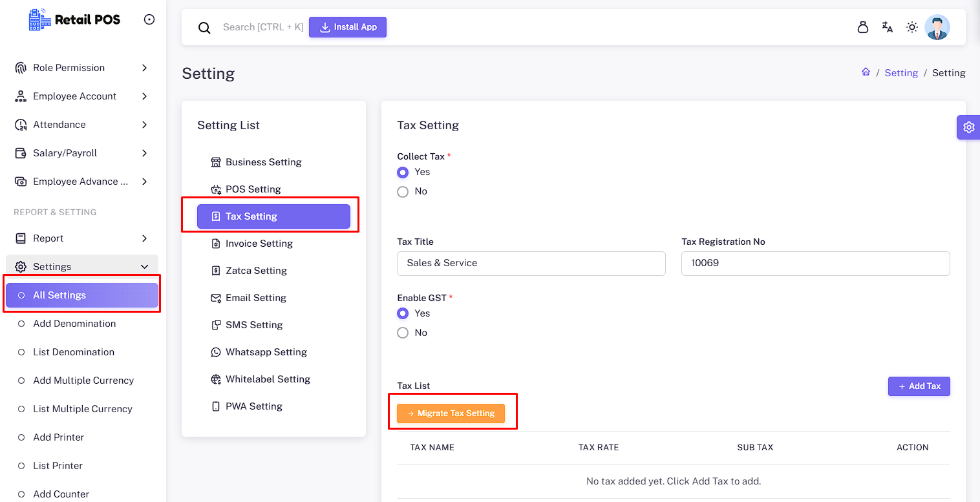
Task: Click the Install App button
Action: tap(348, 27)
